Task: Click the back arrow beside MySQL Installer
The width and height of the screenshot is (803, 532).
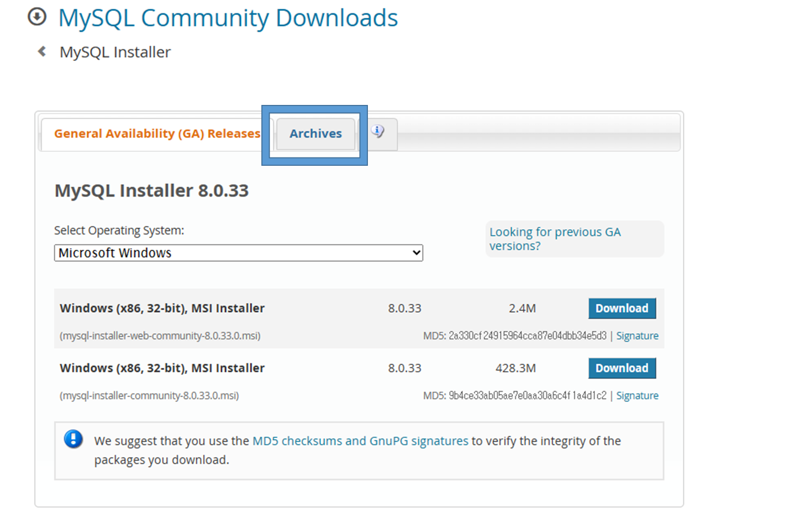Action: tap(42, 51)
